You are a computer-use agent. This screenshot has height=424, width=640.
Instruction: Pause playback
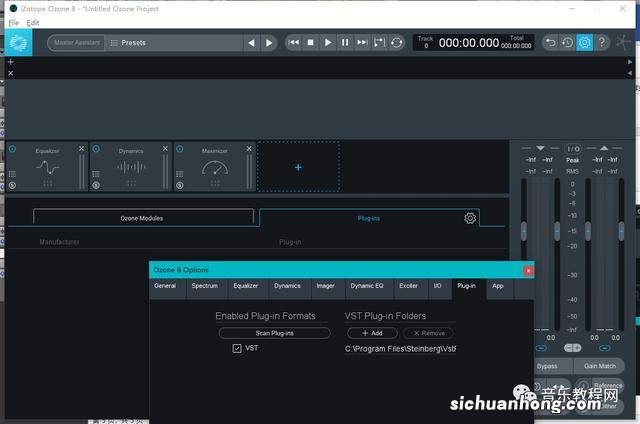click(x=345, y=42)
